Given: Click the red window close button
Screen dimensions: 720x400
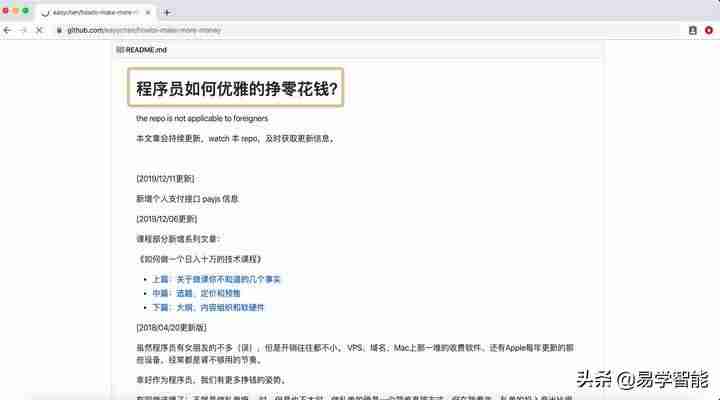Looking at the screenshot, I should (x=6, y=11).
